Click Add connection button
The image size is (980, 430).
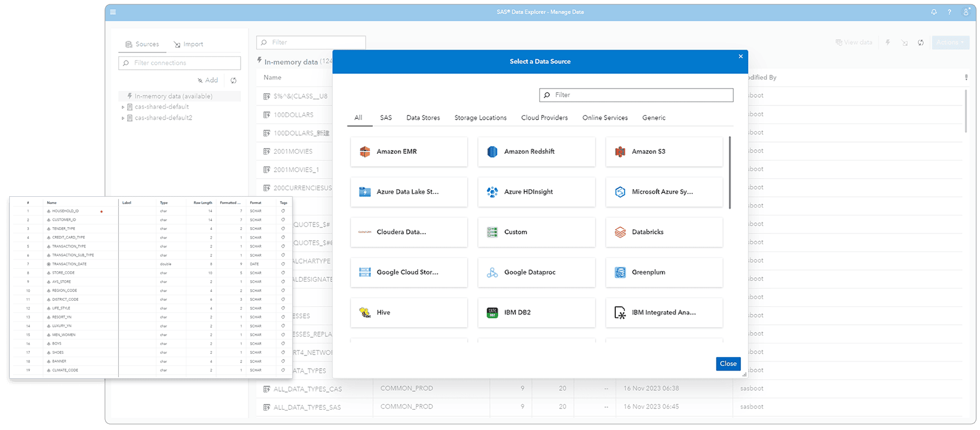click(208, 81)
